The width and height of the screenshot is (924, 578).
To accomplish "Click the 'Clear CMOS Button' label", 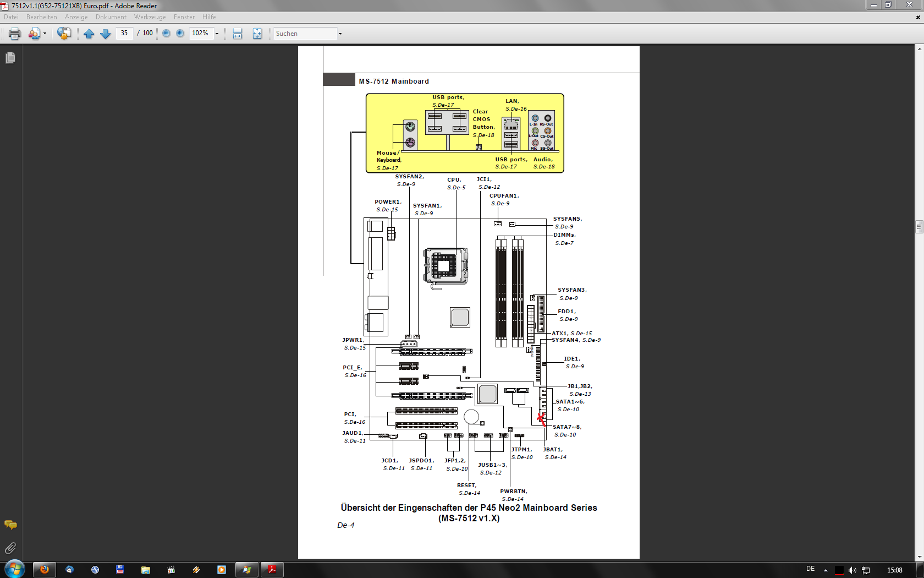I will point(484,119).
